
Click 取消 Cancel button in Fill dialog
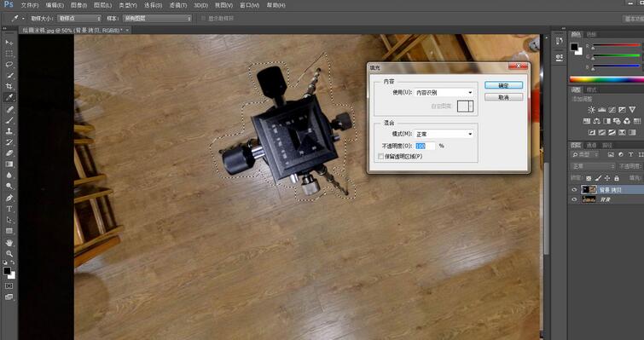coord(503,97)
